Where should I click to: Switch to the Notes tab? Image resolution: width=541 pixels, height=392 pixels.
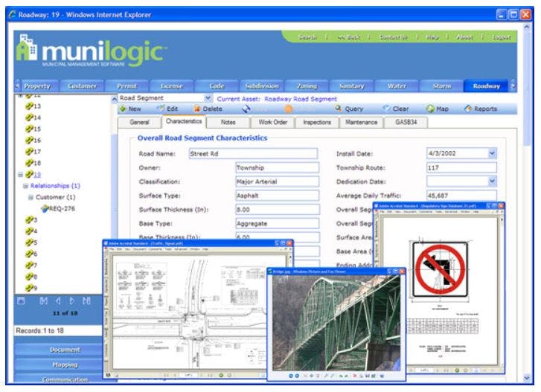coord(228,123)
